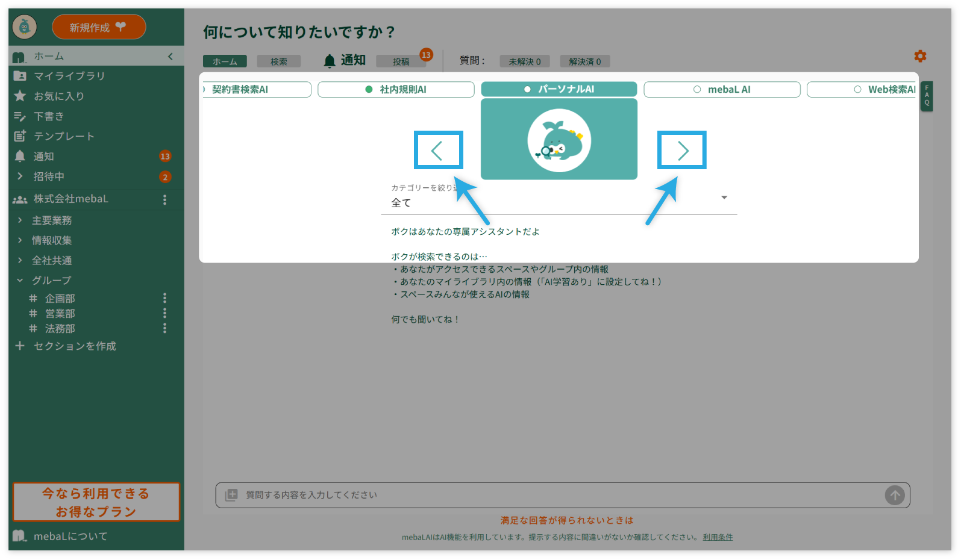Show the next AI with right arrow
The height and width of the screenshot is (560, 961).
[681, 150]
